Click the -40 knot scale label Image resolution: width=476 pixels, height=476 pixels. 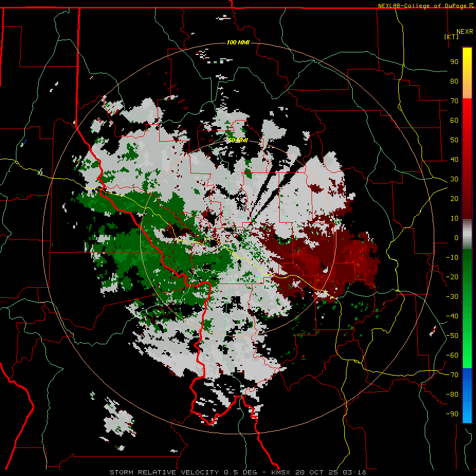point(452,316)
